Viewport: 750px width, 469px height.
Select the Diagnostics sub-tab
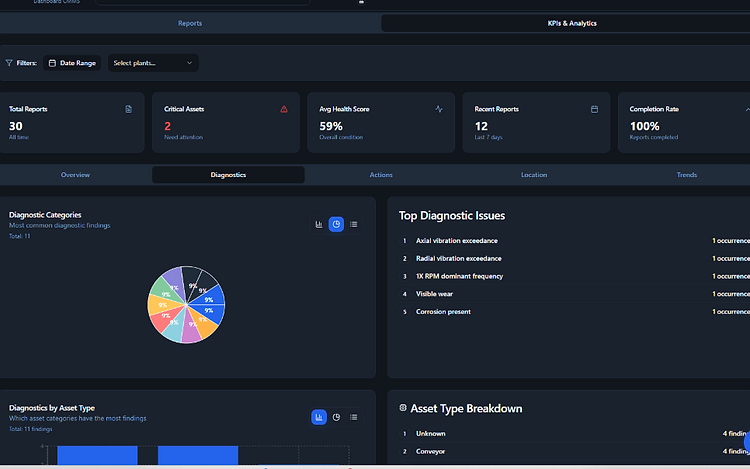pos(228,175)
